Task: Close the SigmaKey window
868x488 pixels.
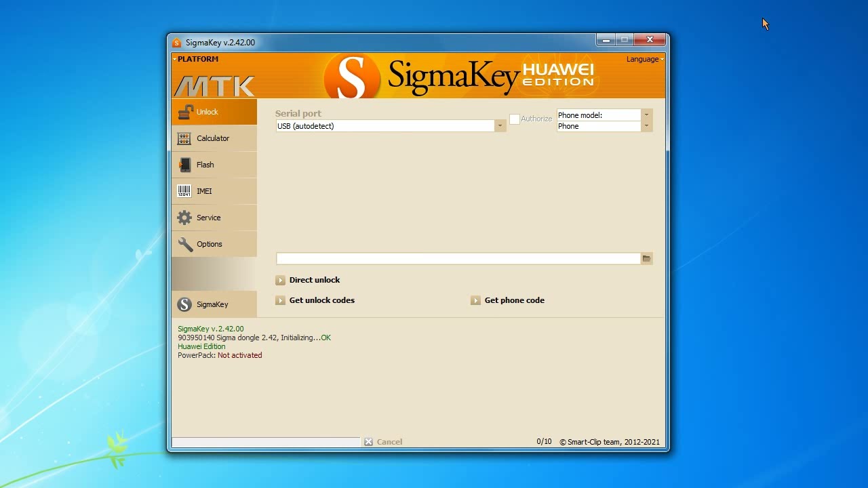Action: (x=650, y=40)
